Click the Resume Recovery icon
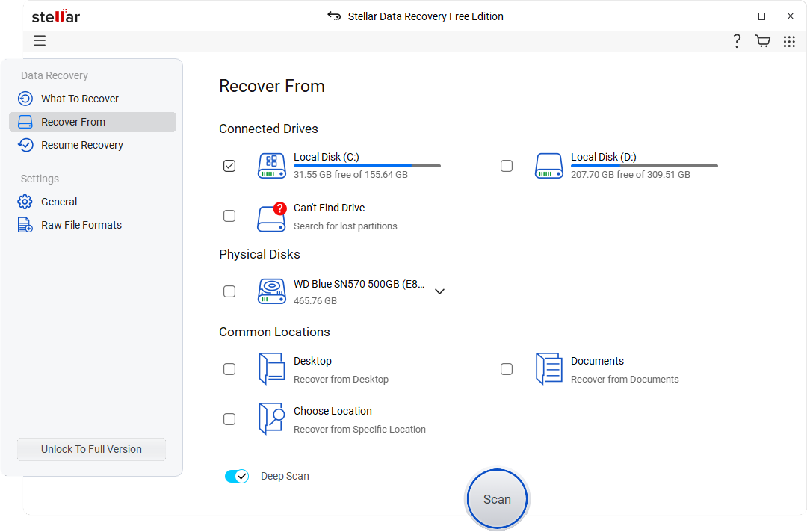The image size is (807, 532). pyautogui.click(x=26, y=144)
